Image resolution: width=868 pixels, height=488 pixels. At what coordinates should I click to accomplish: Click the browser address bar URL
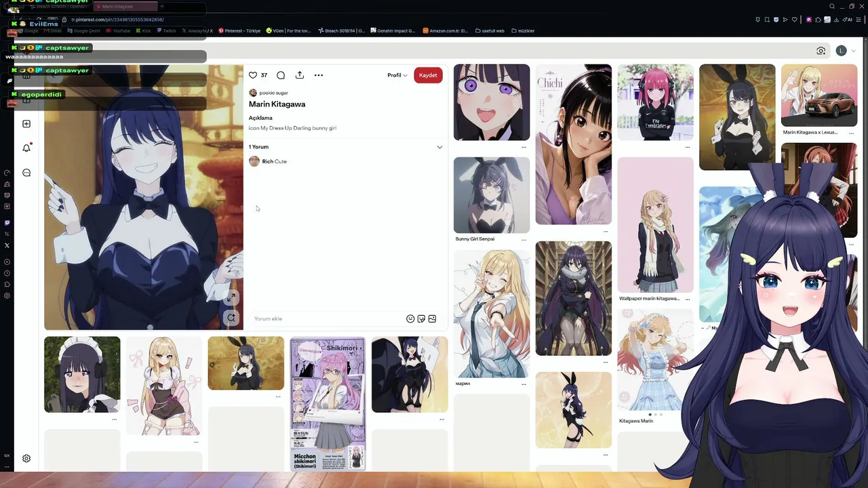[117, 20]
